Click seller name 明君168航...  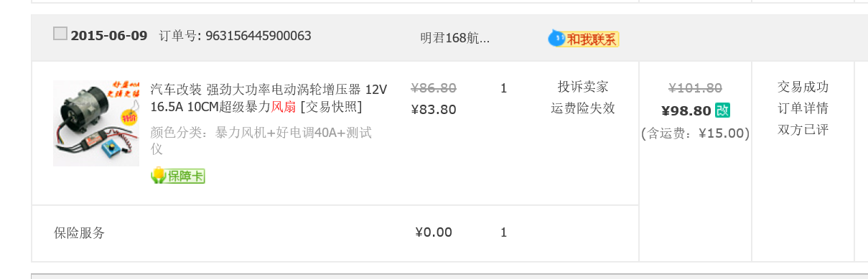[x=455, y=38]
